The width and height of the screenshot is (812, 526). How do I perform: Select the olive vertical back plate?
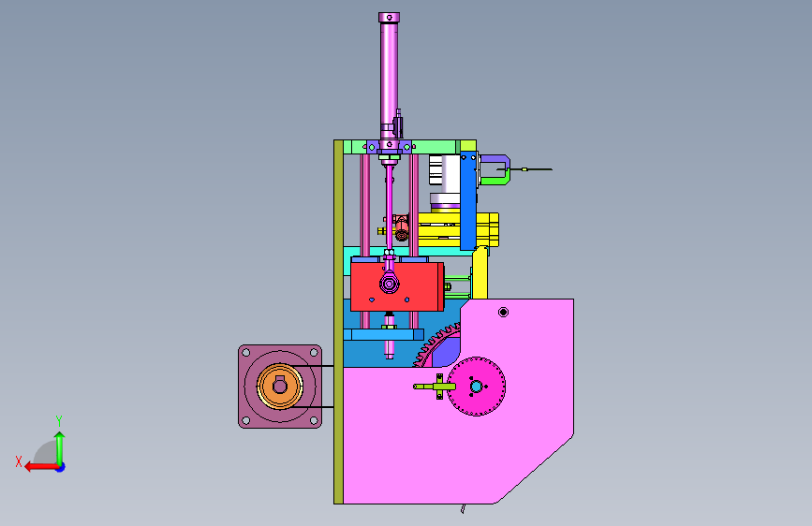[x=338, y=322]
